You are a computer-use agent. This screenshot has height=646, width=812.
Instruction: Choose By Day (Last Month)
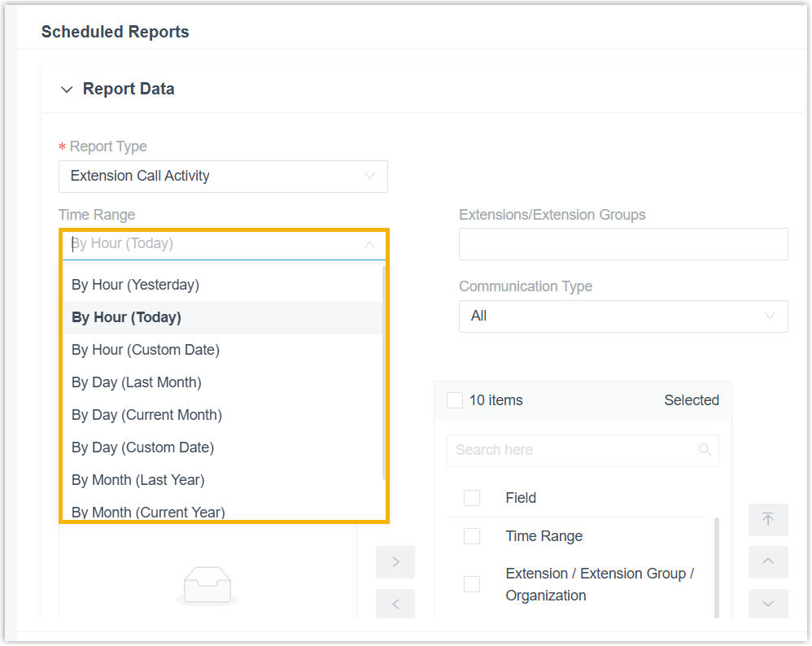[x=223, y=383]
